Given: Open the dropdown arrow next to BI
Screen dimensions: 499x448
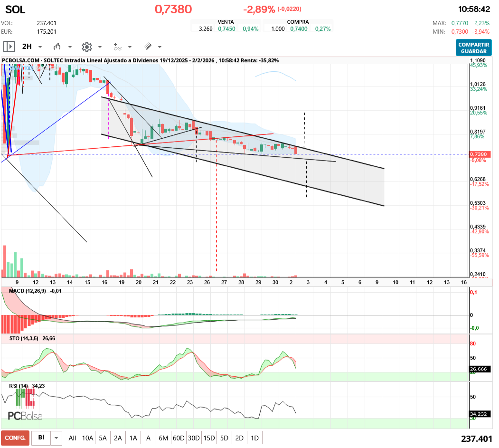Looking at the screenshot, I should coord(56,438).
